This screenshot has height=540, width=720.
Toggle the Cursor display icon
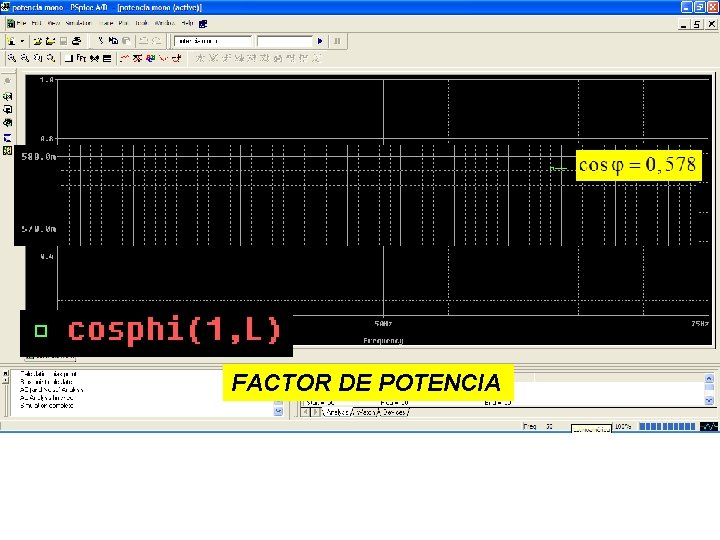pyautogui.click(x=177, y=58)
